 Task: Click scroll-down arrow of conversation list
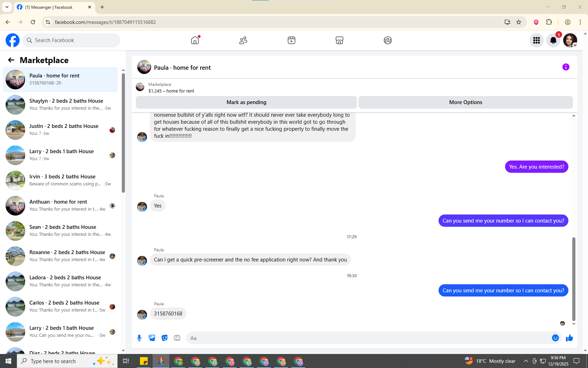(123, 350)
